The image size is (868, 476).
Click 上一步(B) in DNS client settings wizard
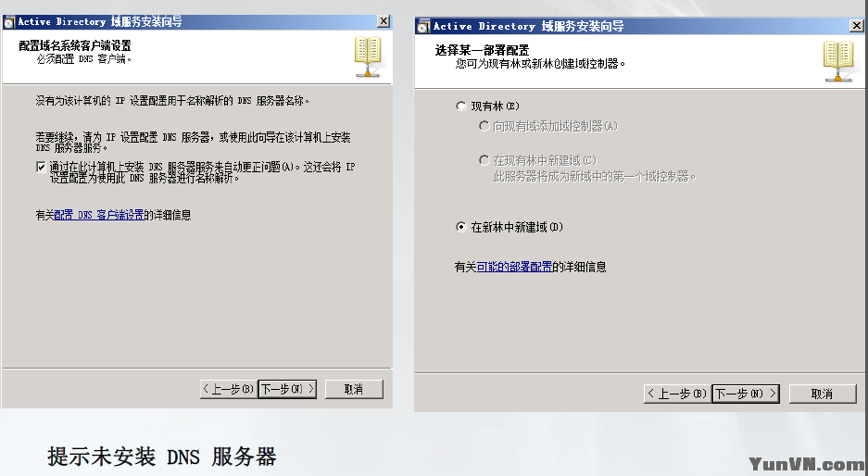click(x=229, y=389)
